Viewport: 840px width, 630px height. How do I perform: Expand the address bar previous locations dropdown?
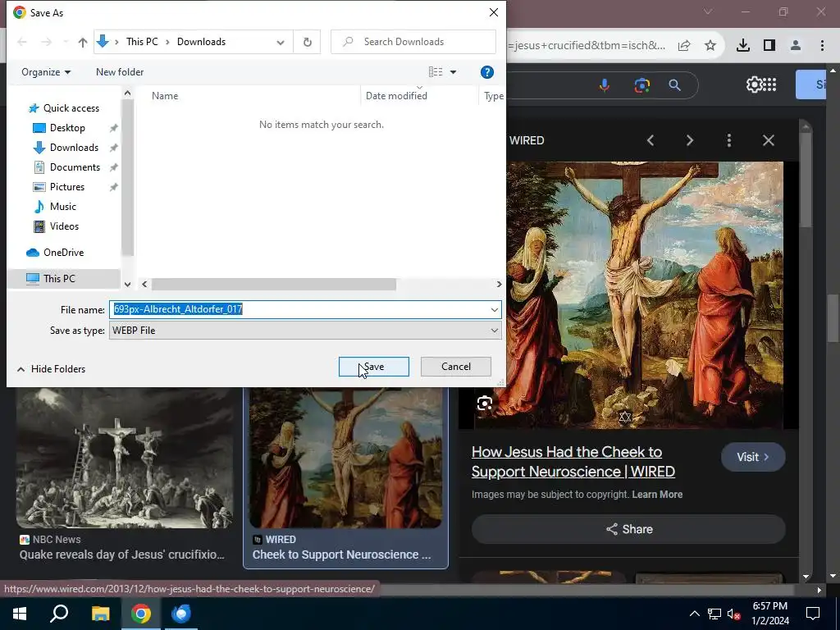[x=281, y=42]
